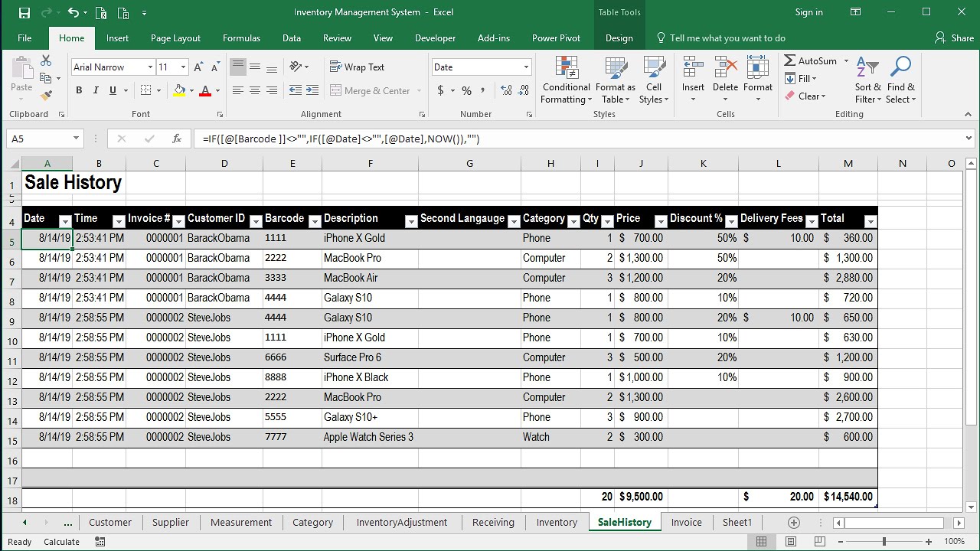Toggle Bold formatting
Screen dimensions: 980x551
coord(79,90)
